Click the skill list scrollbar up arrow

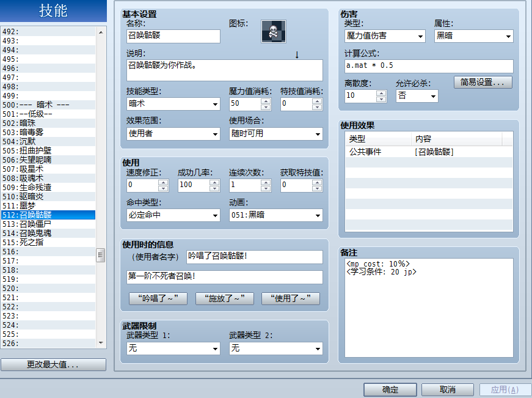(101, 32)
